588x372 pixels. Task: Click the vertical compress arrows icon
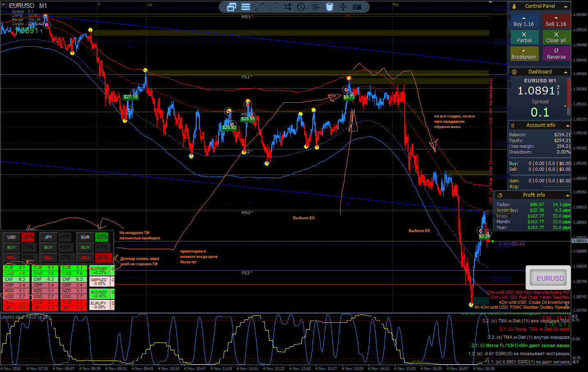pos(343,7)
